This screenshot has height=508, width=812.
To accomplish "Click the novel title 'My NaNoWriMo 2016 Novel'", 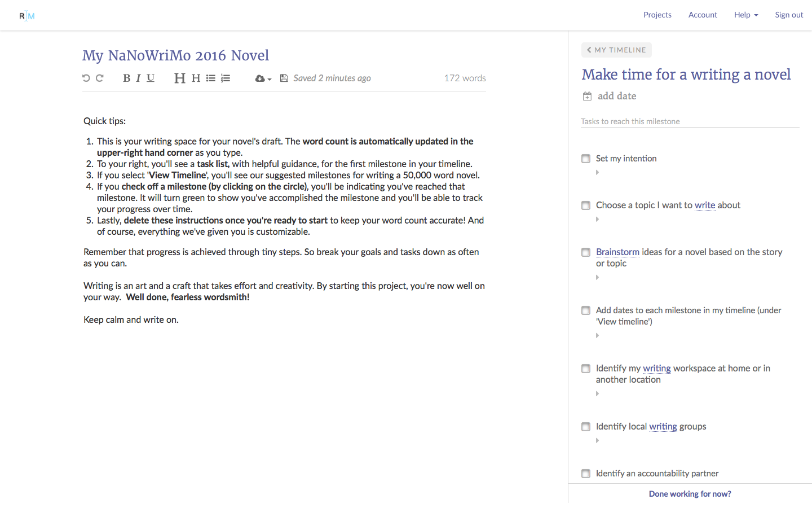I will (176, 55).
